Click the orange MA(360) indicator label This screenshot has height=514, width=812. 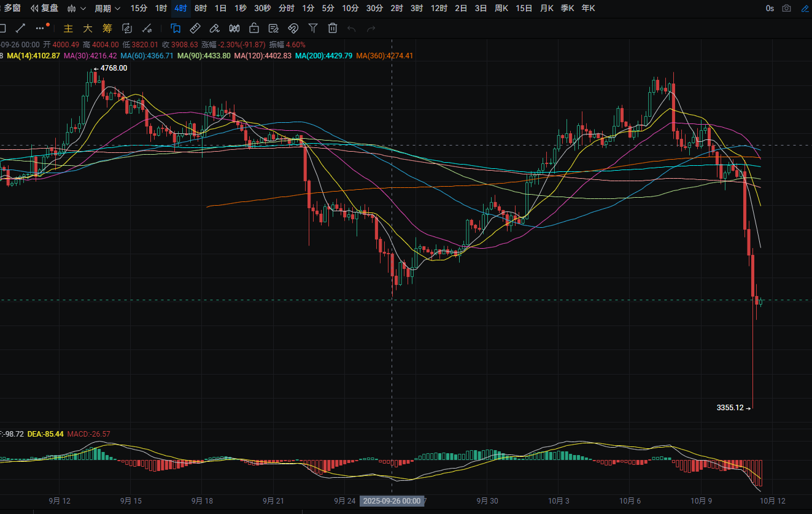pyautogui.click(x=384, y=56)
